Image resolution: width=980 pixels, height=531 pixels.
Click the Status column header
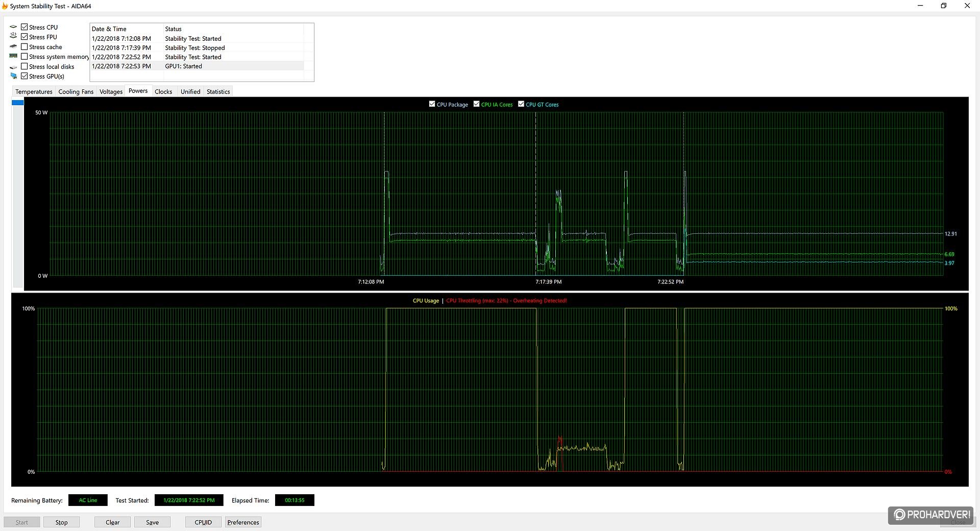point(233,29)
